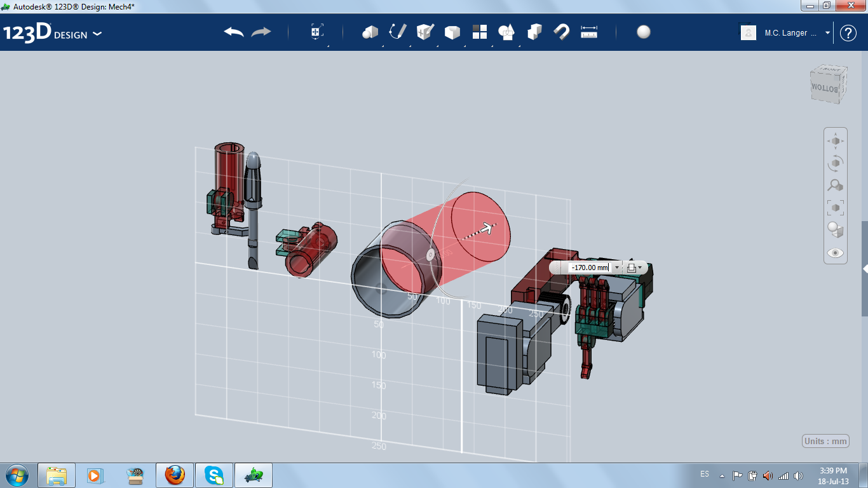Choose the Combine tool

coord(534,32)
